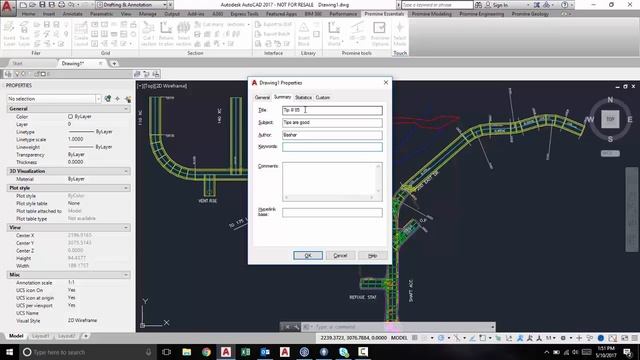Click into the Comments text area
The width and height of the screenshot is (640, 360).
click(332, 182)
